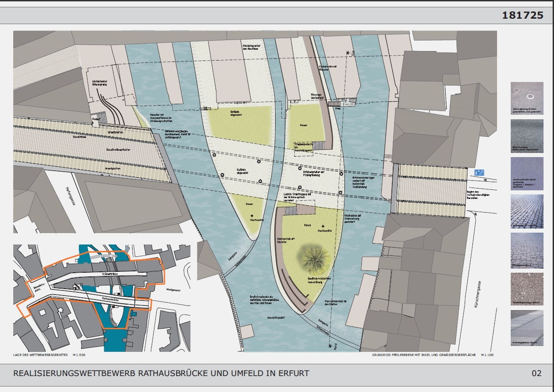Select the purple-tinted material sample thumbnail
The width and height of the screenshot is (554, 392).
point(527,173)
